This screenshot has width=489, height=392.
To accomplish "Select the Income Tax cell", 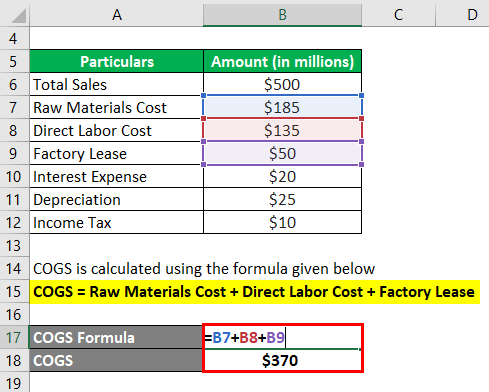I will [116, 222].
